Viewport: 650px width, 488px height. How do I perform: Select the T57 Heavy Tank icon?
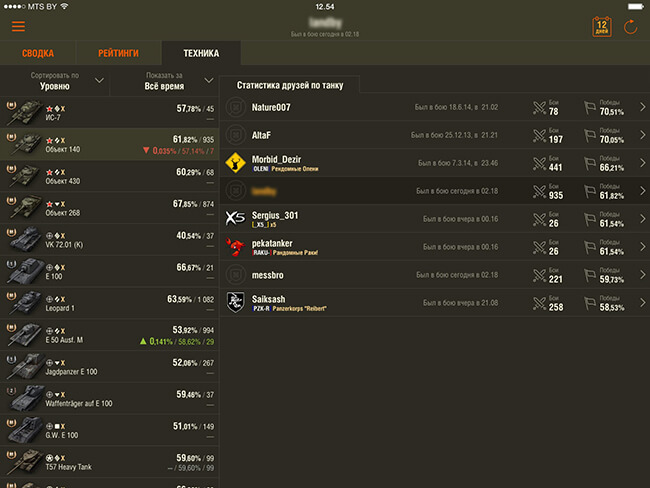click(26, 462)
